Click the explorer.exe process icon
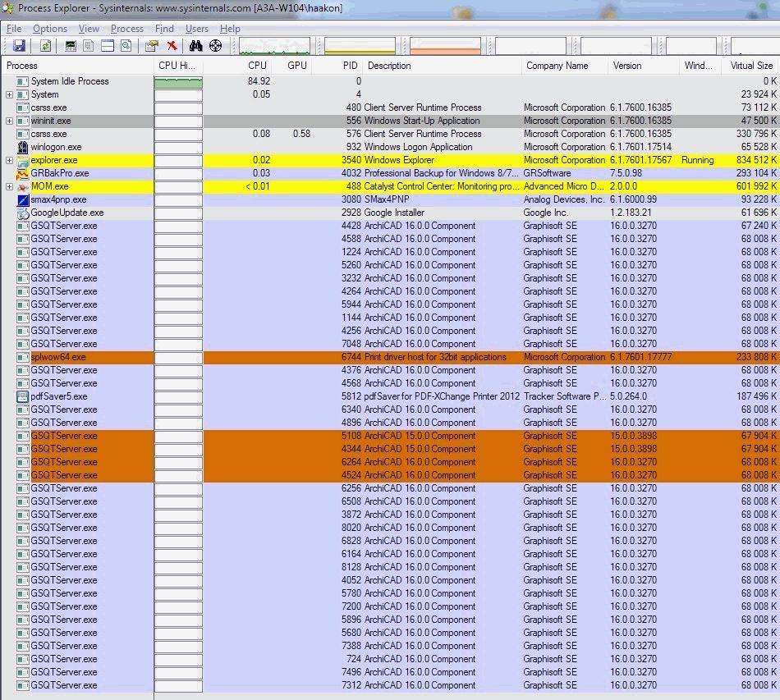This screenshot has width=780, height=700. [x=22, y=160]
